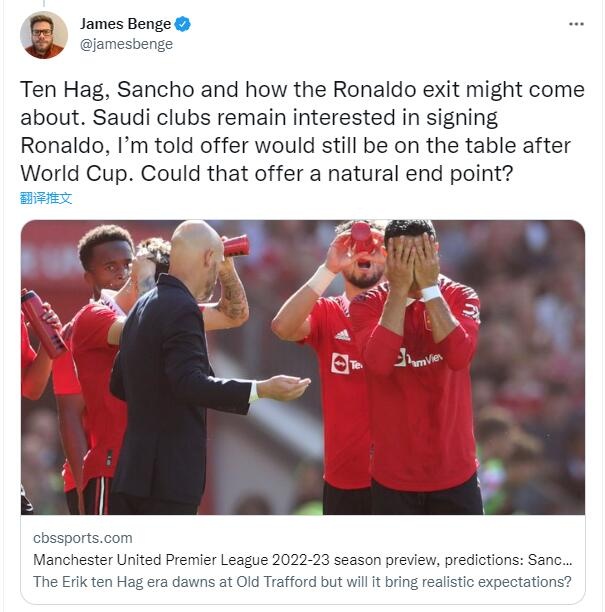The image size is (605, 612).
Task: Open the Manchester United season preview headline
Action: pos(302,560)
